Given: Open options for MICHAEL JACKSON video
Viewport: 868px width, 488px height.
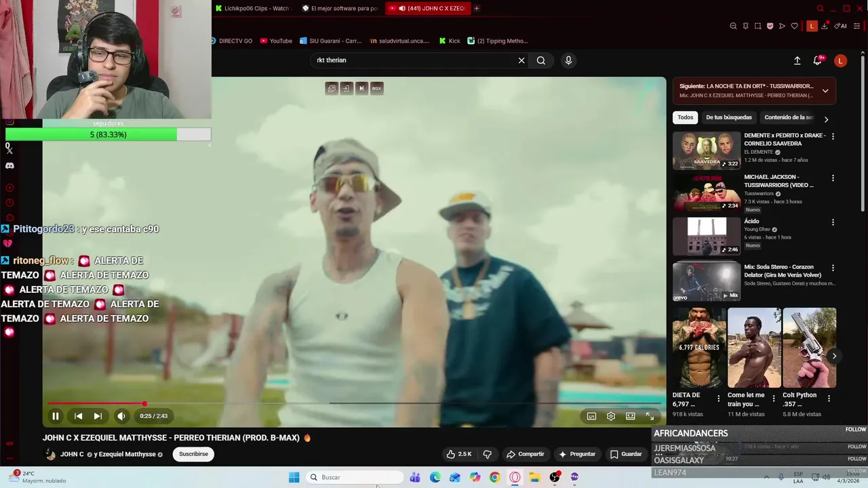Looking at the screenshot, I should pyautogui.click(x=833, y=178).
